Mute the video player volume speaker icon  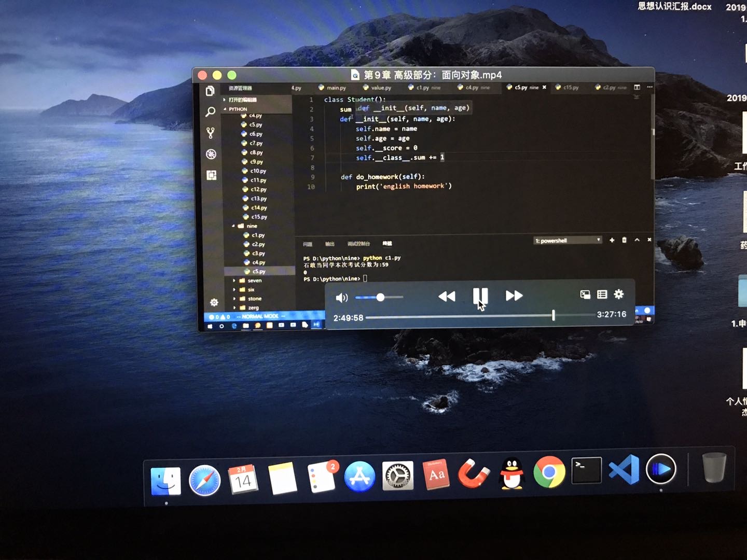tap(341, 298)
